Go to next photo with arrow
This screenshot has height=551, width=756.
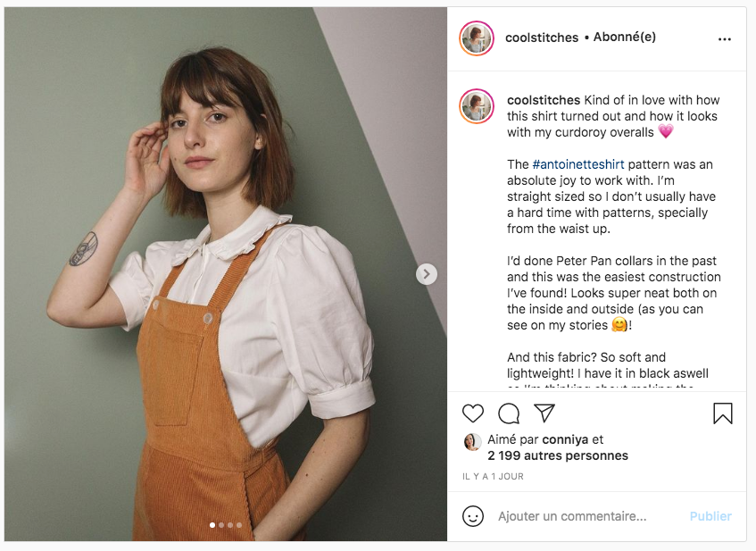click(x=427, y=274)
